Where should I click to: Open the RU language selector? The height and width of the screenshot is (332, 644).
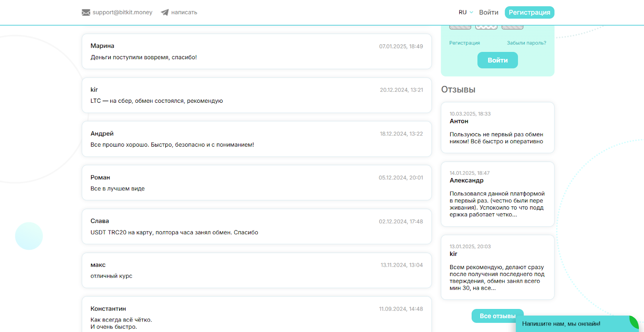pyautogui.click(x=466, y=12)
